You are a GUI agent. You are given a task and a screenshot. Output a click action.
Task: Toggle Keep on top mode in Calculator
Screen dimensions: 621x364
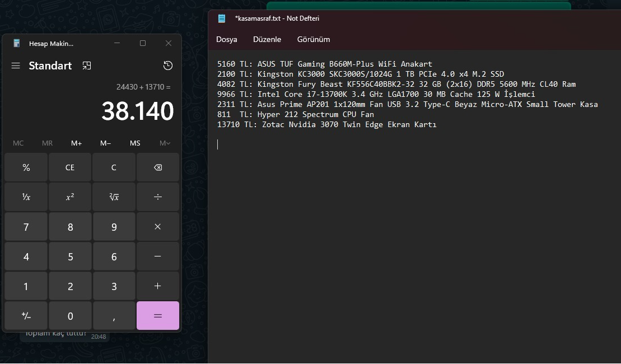(x=87, y=66)
